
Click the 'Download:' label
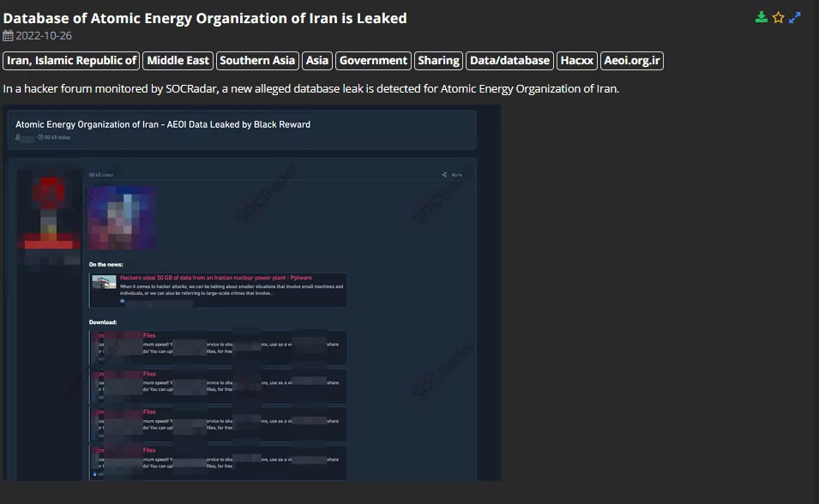(x=103, y=322)
